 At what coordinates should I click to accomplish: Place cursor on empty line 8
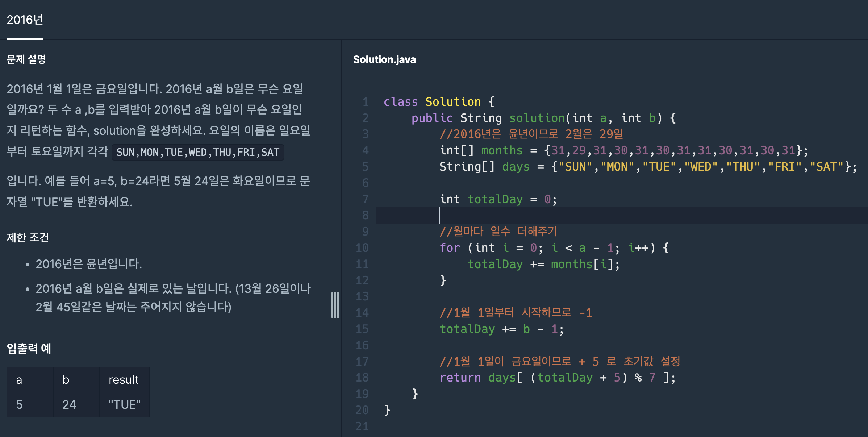622,215
